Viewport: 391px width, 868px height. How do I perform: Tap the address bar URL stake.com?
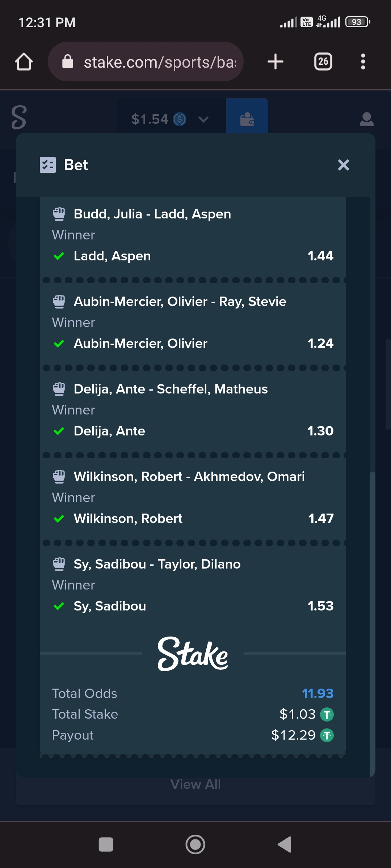(160, 62)
